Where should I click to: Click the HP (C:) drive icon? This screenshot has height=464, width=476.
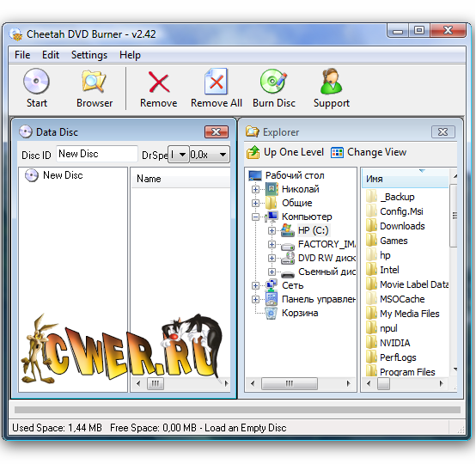pos(288,230)
